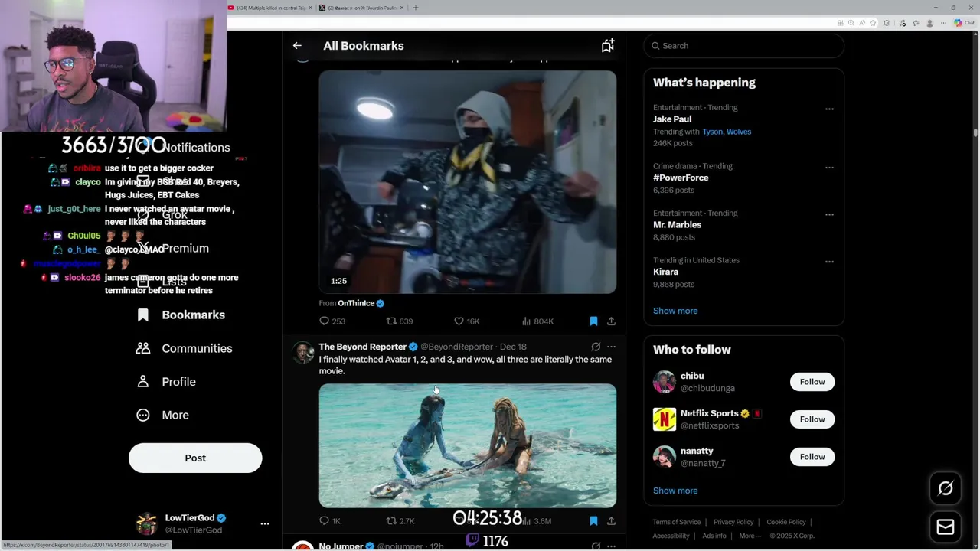Viewport: 980px width, 551px height.
Task: Switch to the YouTube browser tab
Action: (269, 8)
